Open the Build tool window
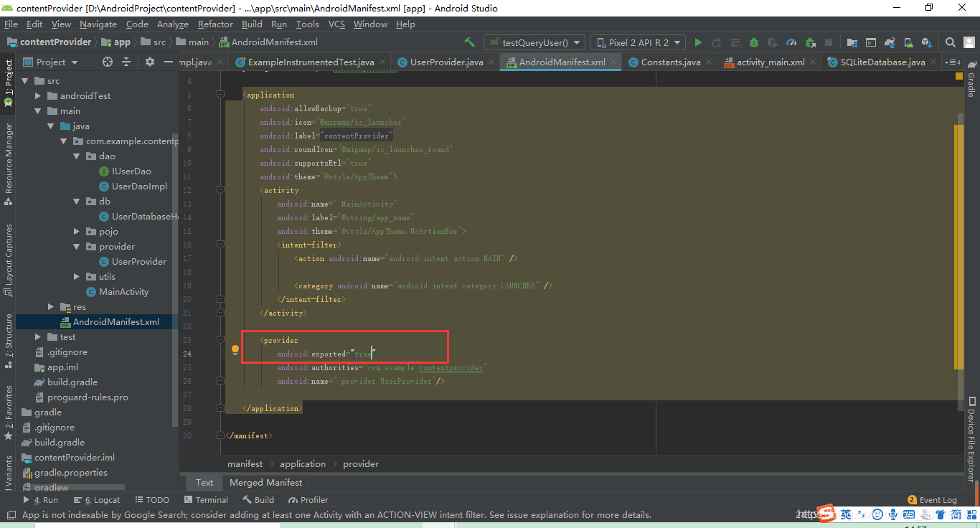This screenshot has height=528, width=980. click(258, 500)
